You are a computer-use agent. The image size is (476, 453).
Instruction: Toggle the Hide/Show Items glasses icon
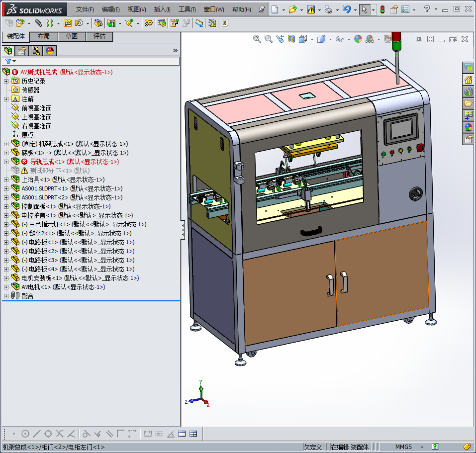click(x=340, y=39)
